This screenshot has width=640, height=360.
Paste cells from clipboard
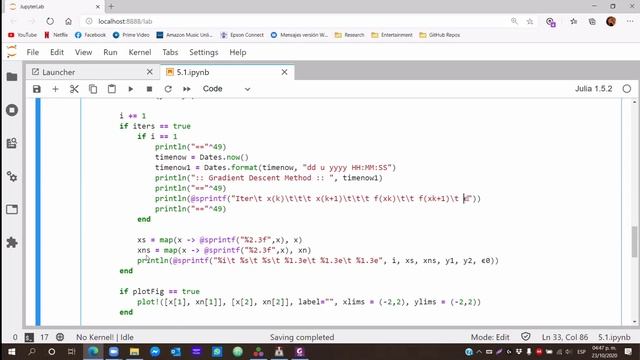click(112, 89)
